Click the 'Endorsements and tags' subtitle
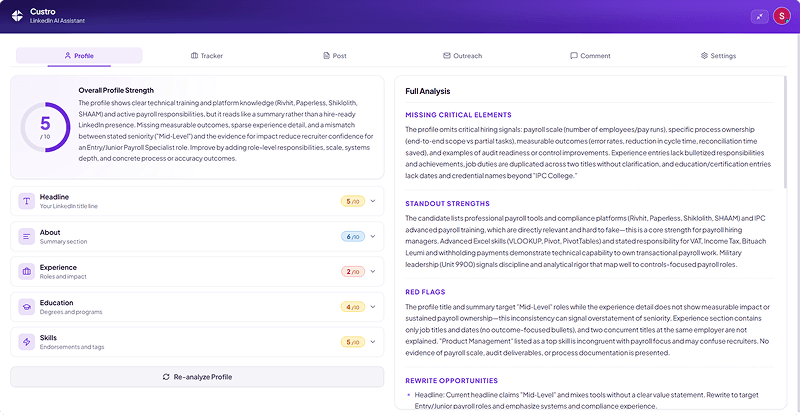Image resolution: width=800 pixels, height=415 pixels. pyautogui.click(x=72, y=347)
